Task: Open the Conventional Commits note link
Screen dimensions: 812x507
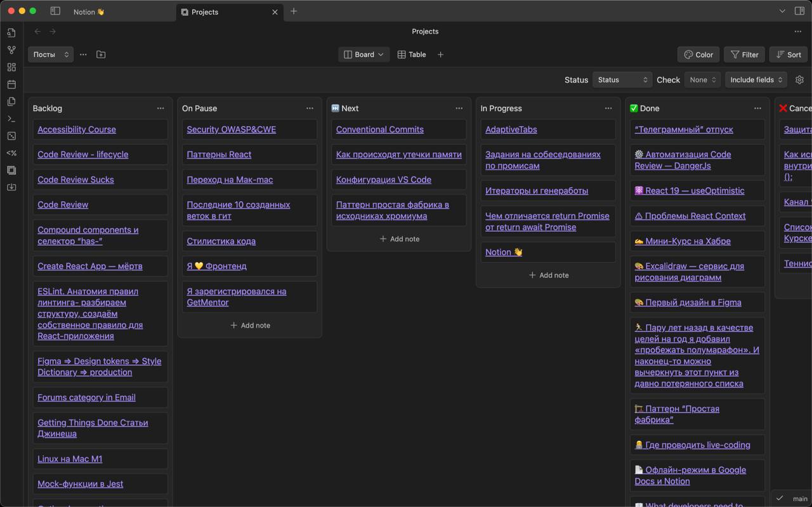Action: (x=379, y=129)
